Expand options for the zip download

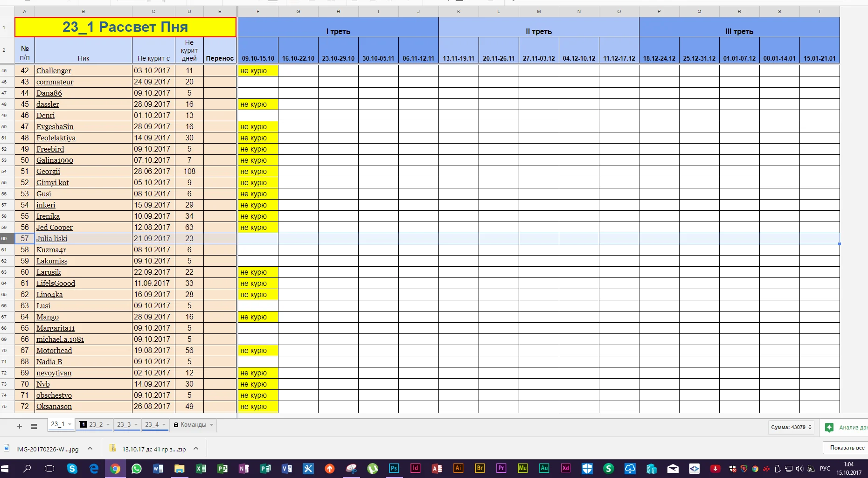(196, 449)
